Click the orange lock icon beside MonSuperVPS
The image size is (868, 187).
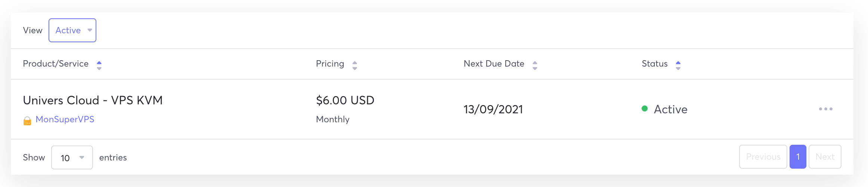coord(27,121)
